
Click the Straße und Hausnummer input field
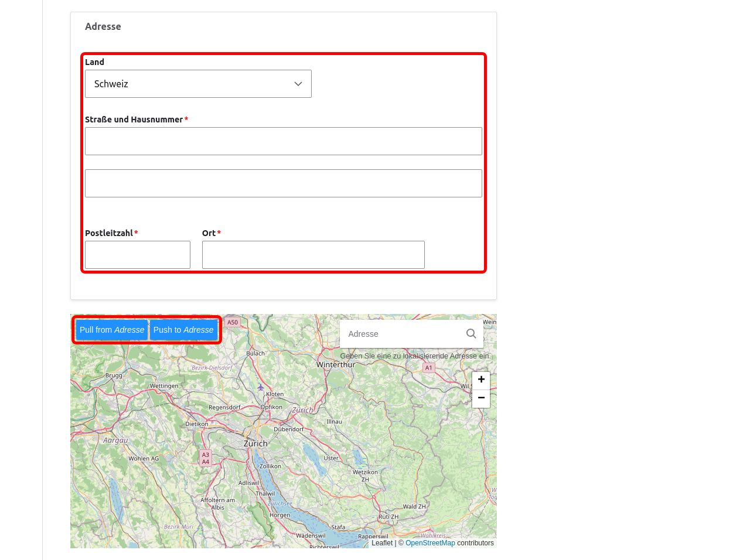pos(284,141)
